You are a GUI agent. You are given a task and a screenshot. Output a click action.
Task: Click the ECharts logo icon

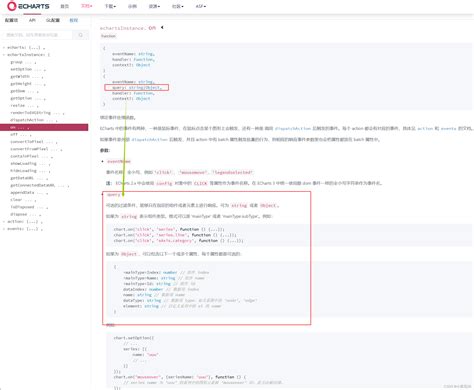[12, 6]
